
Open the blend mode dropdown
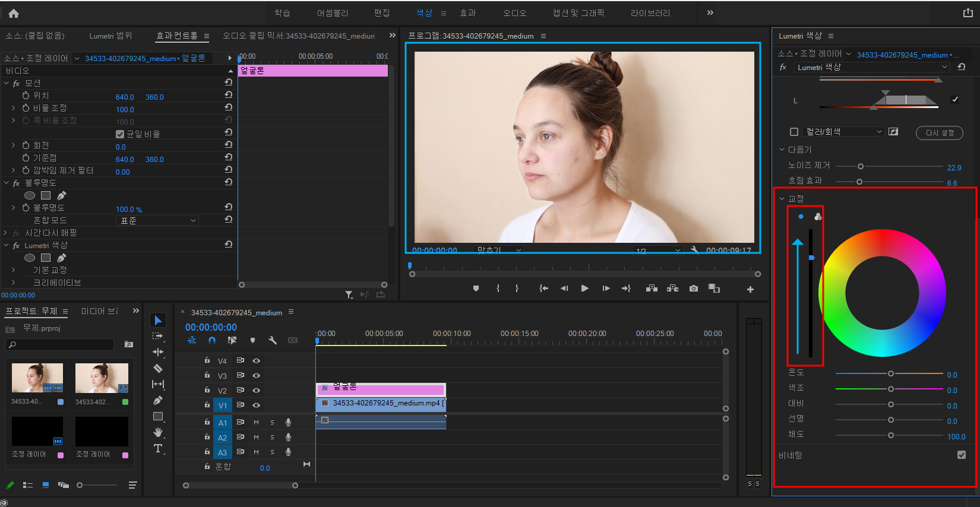[157, 220]
